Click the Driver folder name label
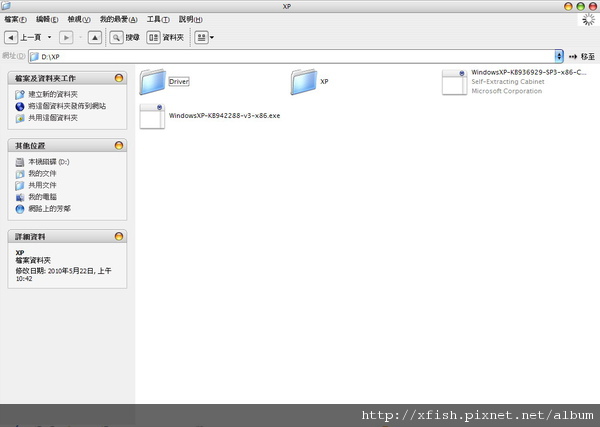Screen dimensions: 600x427 179,81
